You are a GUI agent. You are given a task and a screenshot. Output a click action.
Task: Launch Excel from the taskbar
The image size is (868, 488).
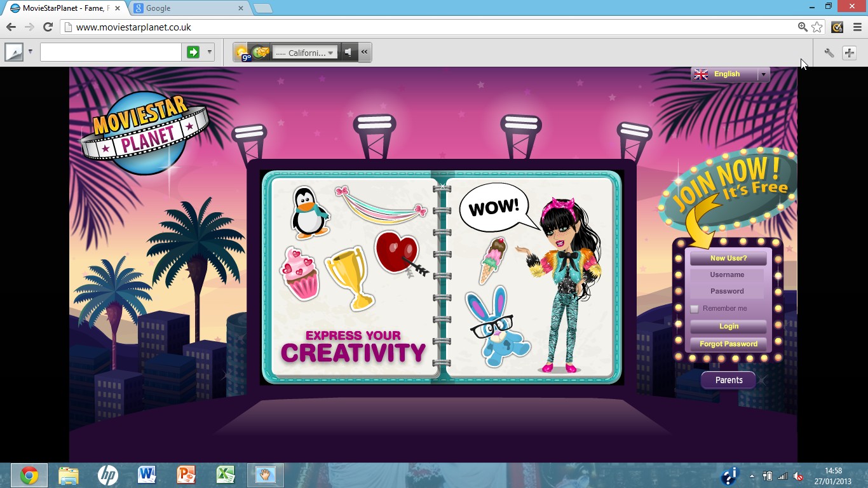point(226,475)
